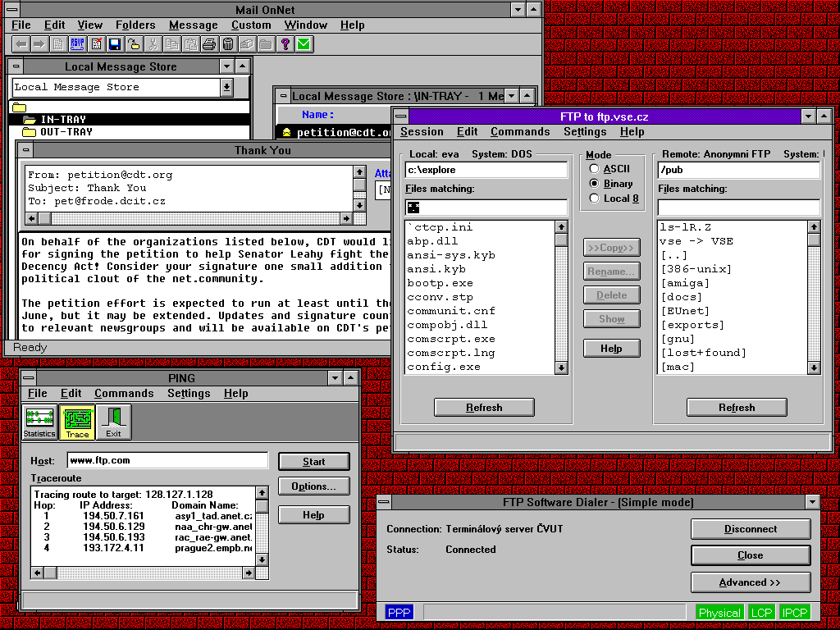Click the Host input field in PING

click(x=167, y=460)
